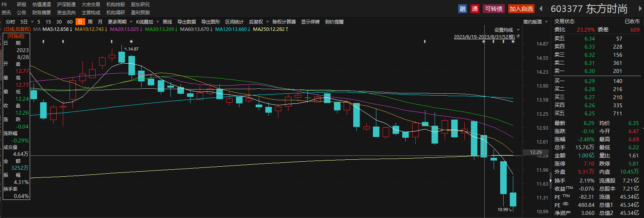Open the 财务摘要 menu item
Viewport: 644px width, 218px height.
coord(42,12)
